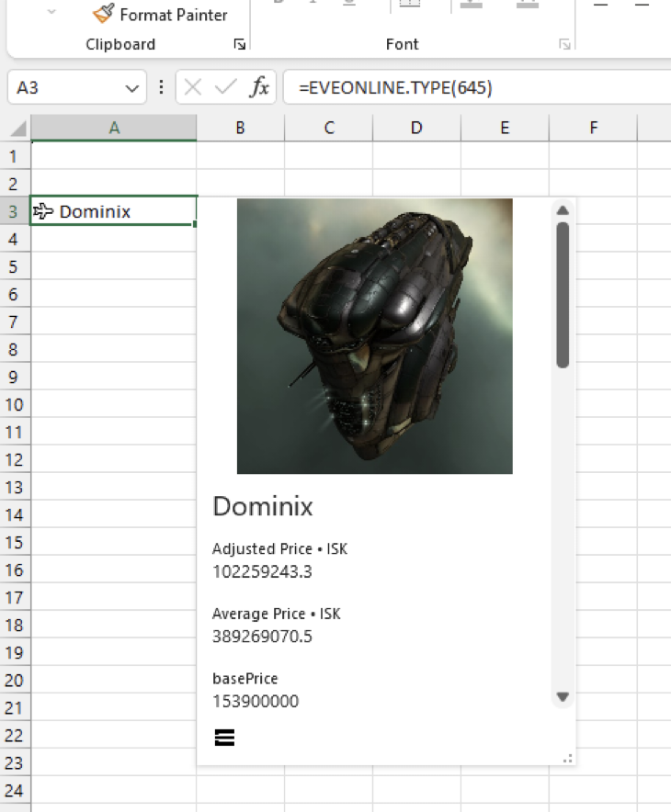Click the card resize grip corner
The width and height of the screenshot is (671, 812).
[568, 759]
